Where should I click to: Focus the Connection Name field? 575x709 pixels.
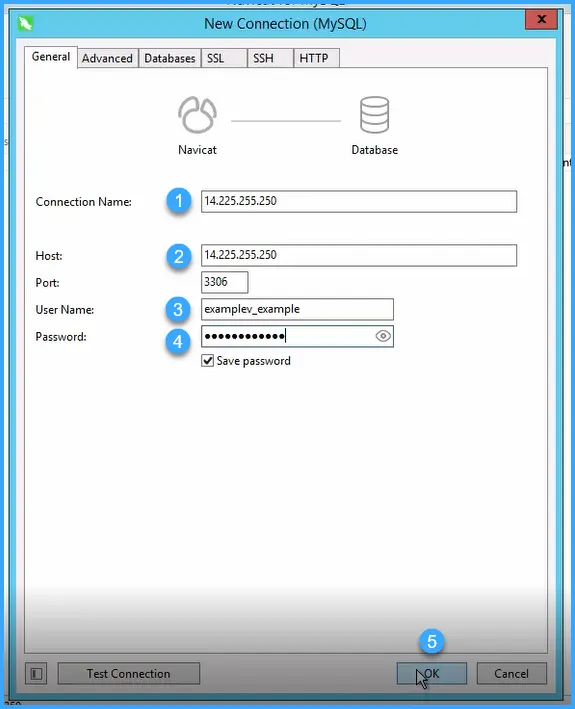(359, 201)
